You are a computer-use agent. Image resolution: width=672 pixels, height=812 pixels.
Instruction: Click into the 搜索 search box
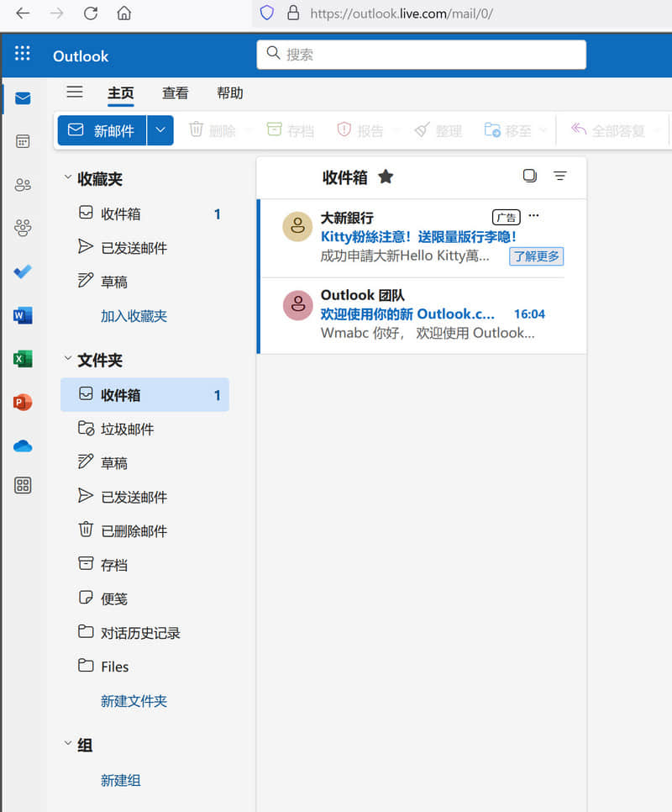[421, 55]
